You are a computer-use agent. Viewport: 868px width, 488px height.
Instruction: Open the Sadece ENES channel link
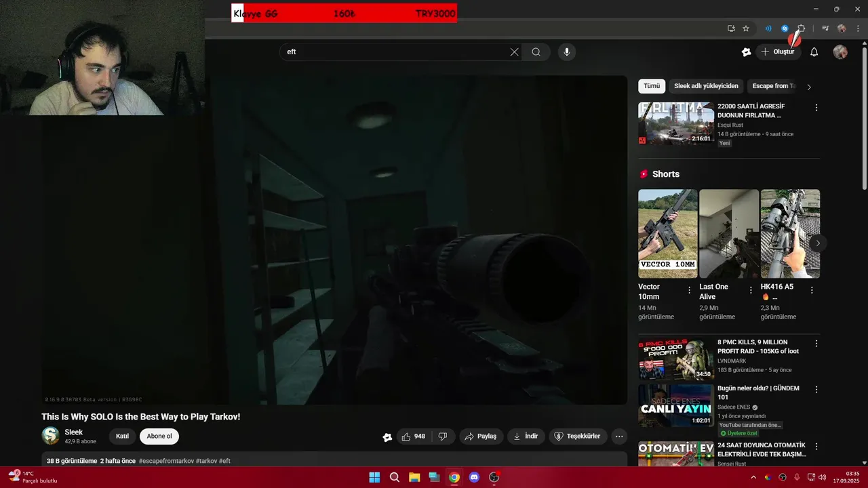pyautogui.click(x=733, y=407)
